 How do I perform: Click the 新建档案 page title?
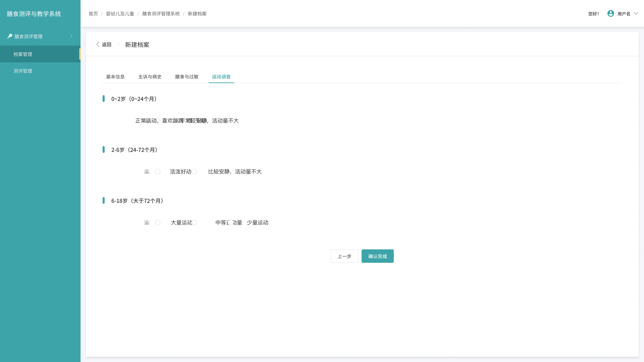137,45
